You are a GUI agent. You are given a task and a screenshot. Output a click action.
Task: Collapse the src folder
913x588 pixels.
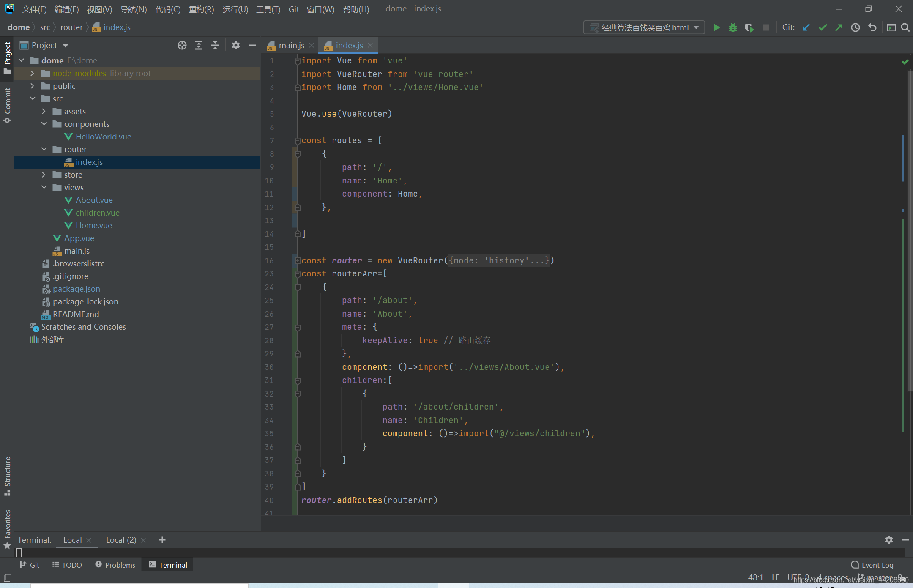pyautogui.click(x=32, y=98)
